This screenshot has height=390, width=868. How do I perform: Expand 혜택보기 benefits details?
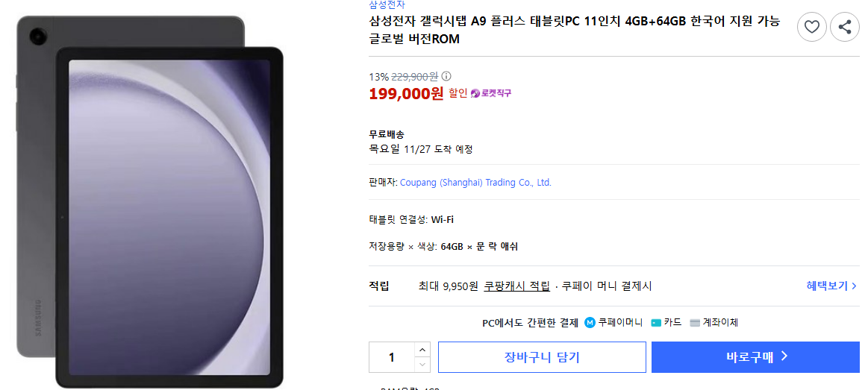coord(831,286)
